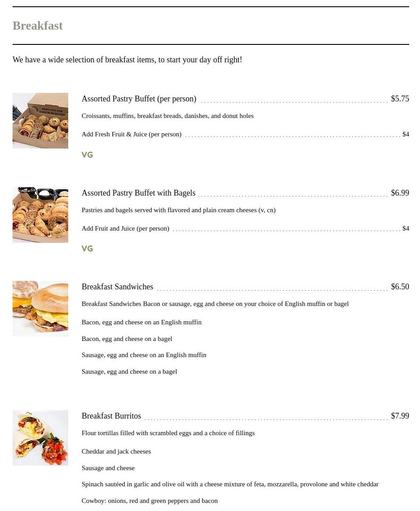Choose Add Fresh Fruit & Juice option
This screenshot has height=511, width=420.
(131, 134)
